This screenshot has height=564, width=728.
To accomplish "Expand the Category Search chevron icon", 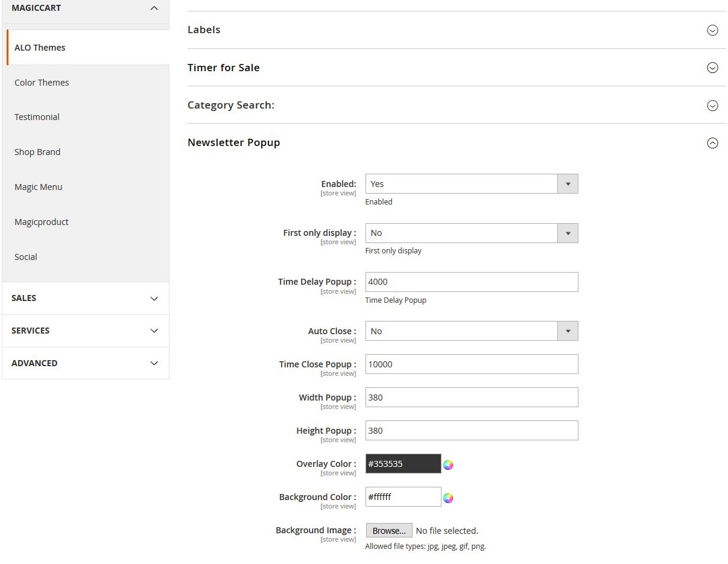I will point(712,106).
